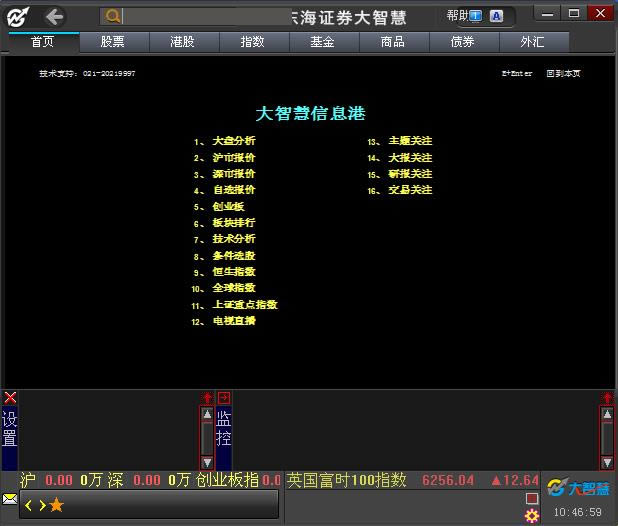Image resolution: width=618 pixels, height=526 pixels.
Task: Click the 10:46:59 clock display
Action: point(577,512)
